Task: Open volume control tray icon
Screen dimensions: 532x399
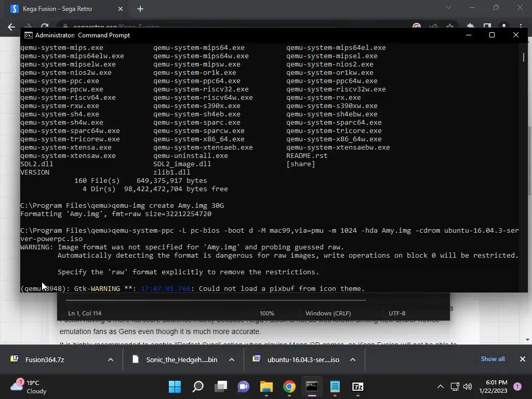Action: 468,387
